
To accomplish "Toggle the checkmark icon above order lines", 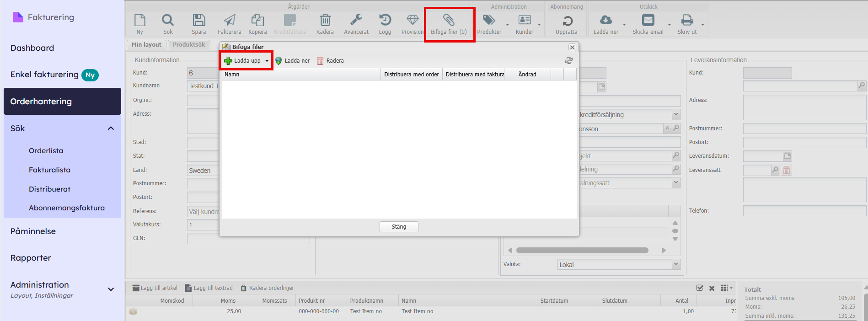I will click(699, 288).
